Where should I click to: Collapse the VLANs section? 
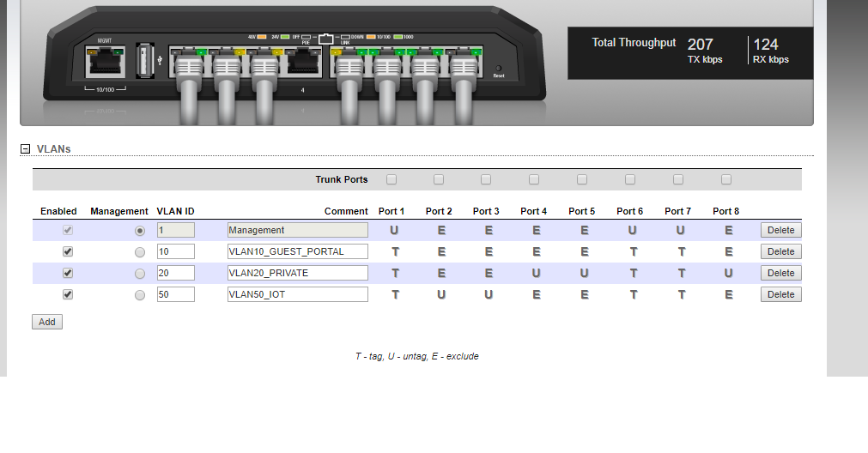tap(25, 149)
